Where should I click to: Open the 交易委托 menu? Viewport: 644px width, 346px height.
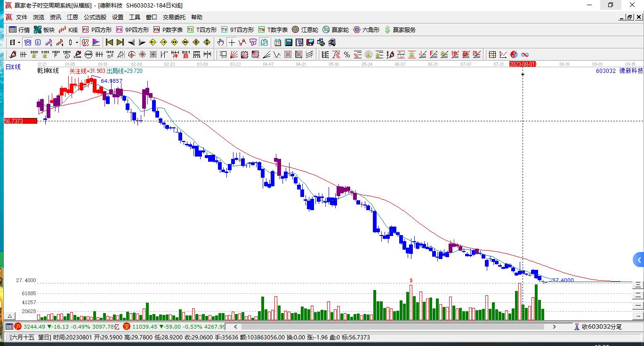[x=174, y=17]
